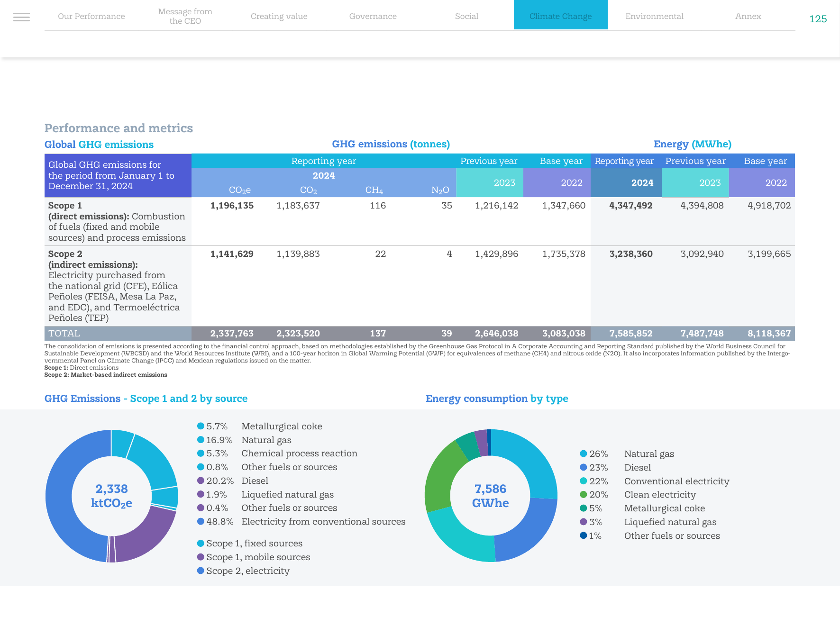Click the Scope 1, mobile sources legend dot
This screenshot has height=644, width=840.
pyautogui.click(x=201, y=557)
